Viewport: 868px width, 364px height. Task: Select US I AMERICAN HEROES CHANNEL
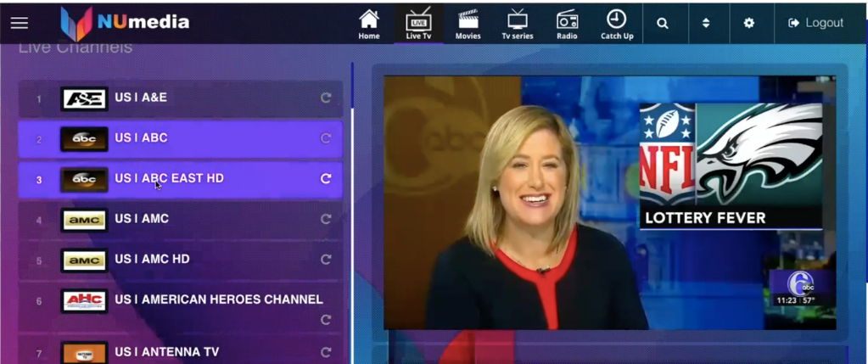coord(181,307)
